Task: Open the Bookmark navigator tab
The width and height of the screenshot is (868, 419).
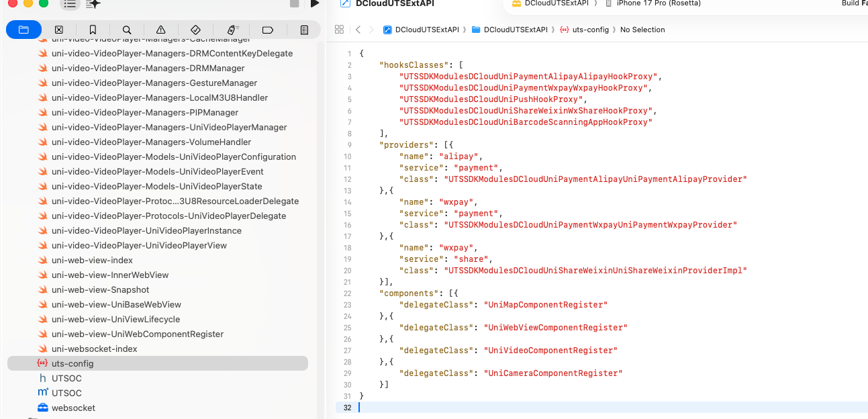Action: [93, 30]
